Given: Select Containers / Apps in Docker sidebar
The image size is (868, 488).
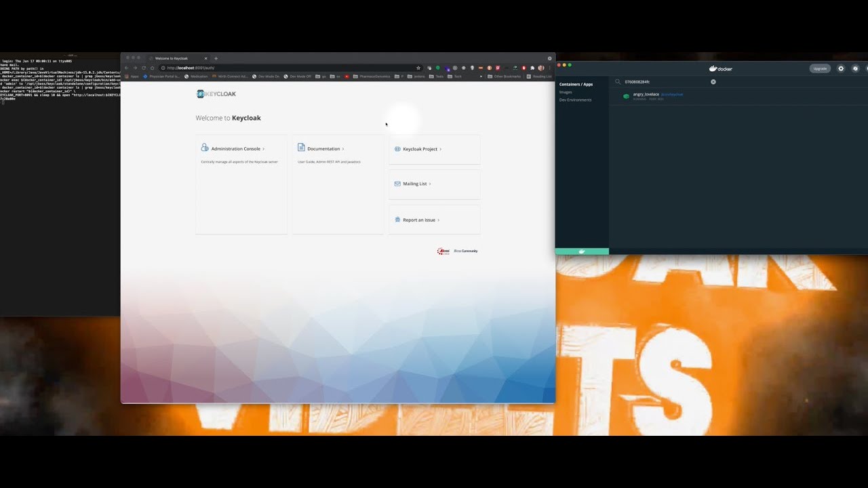Looking at the screenshot, I should 576,84.
